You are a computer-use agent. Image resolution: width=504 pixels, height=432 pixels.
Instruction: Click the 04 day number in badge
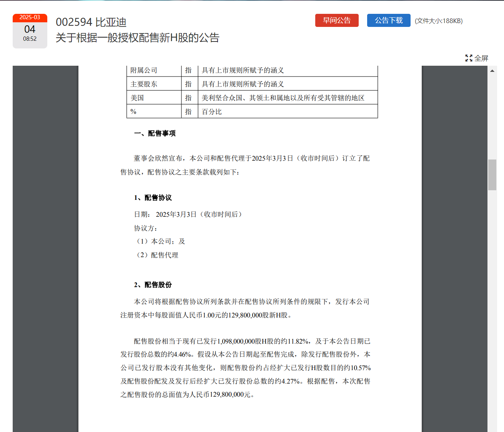pyautogui.click(x=30, y=29)
